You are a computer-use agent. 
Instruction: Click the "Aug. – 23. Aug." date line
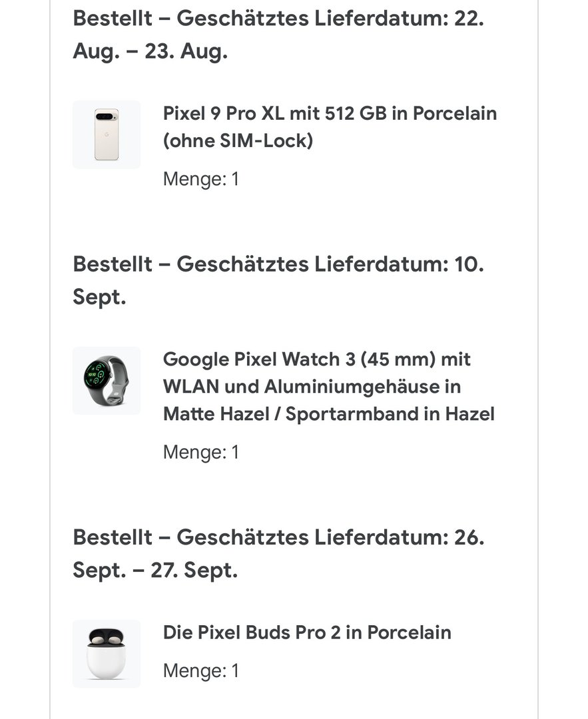point(150,52)
